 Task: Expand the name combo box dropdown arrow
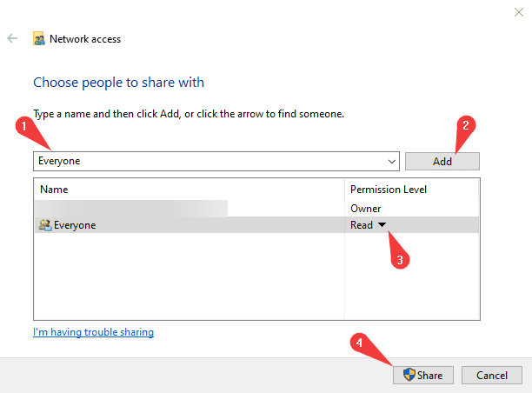click(392, 162)
